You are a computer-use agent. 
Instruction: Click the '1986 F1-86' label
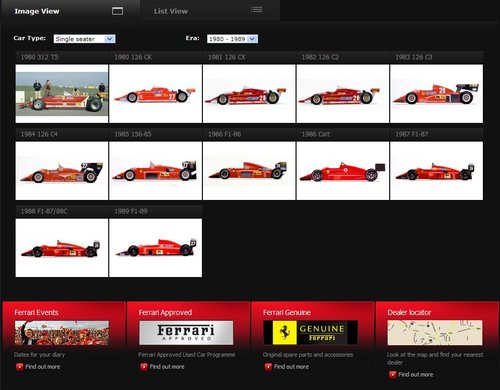tap(224, 134)
